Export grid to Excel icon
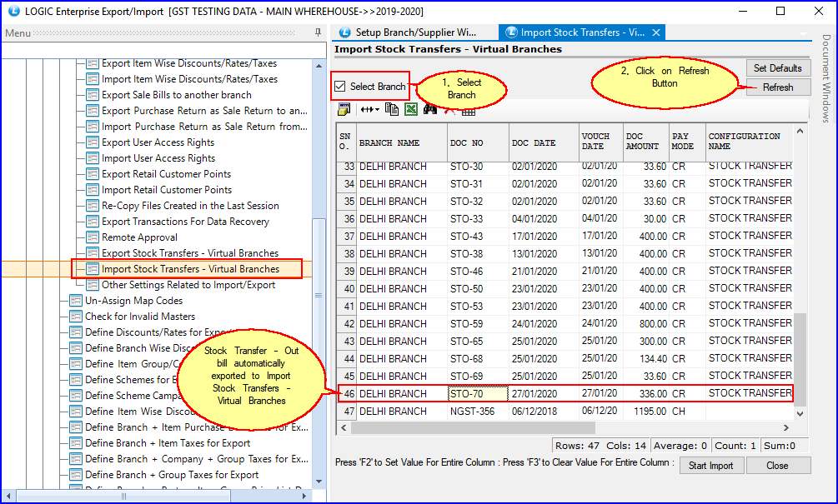838x504 pixels. point(411,109)
